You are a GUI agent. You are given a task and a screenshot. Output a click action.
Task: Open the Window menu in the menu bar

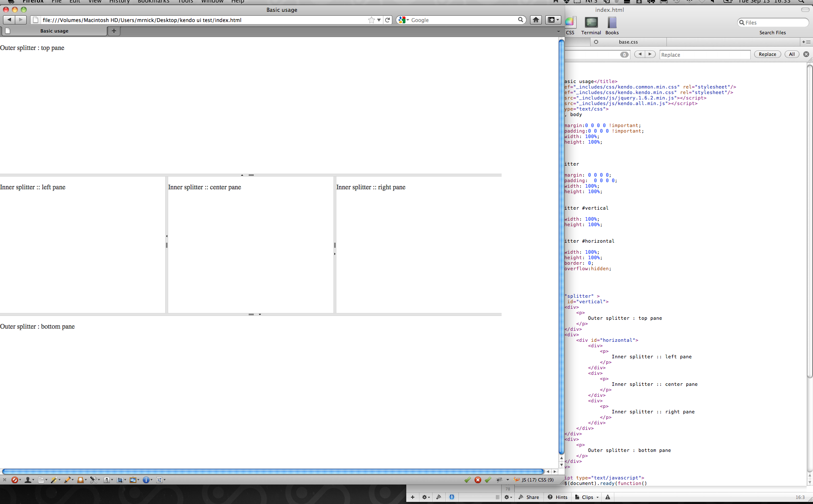click(x=212, y=2)
